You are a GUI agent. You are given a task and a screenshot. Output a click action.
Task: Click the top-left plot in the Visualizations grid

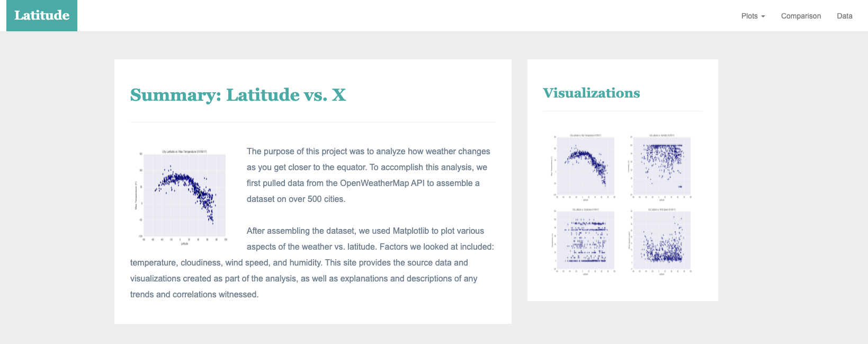pos(585,166)
